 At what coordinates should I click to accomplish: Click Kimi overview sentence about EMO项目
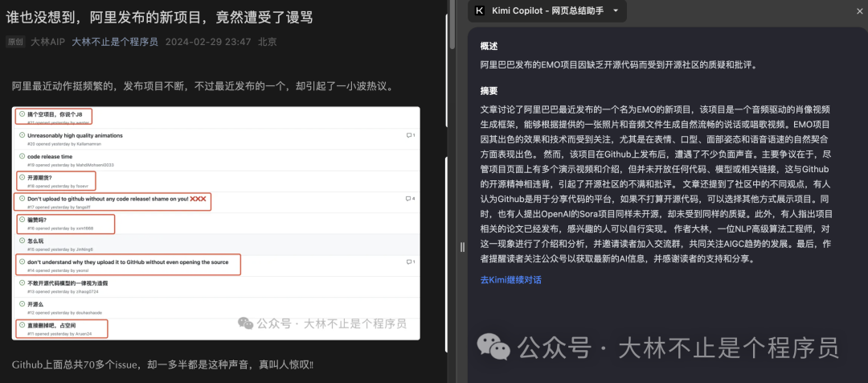618,65
